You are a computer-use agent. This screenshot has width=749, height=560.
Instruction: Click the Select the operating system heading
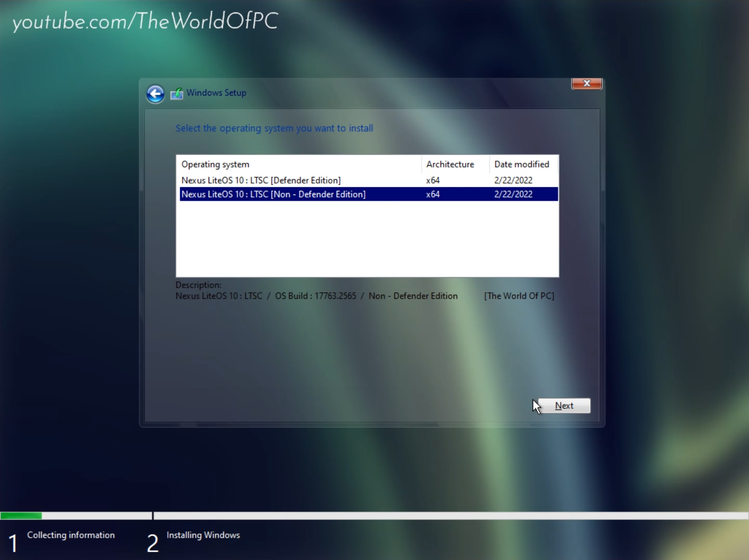[274, 128]
